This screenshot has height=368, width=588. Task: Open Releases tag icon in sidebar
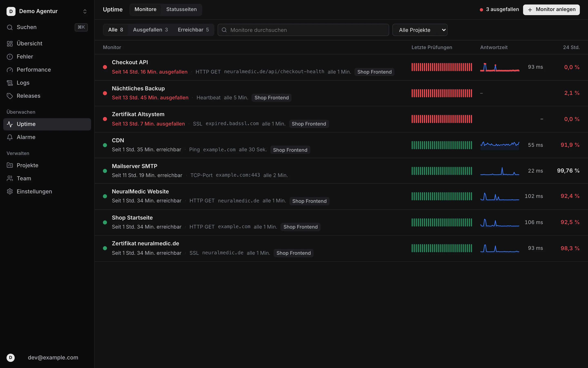coord(10,96)
